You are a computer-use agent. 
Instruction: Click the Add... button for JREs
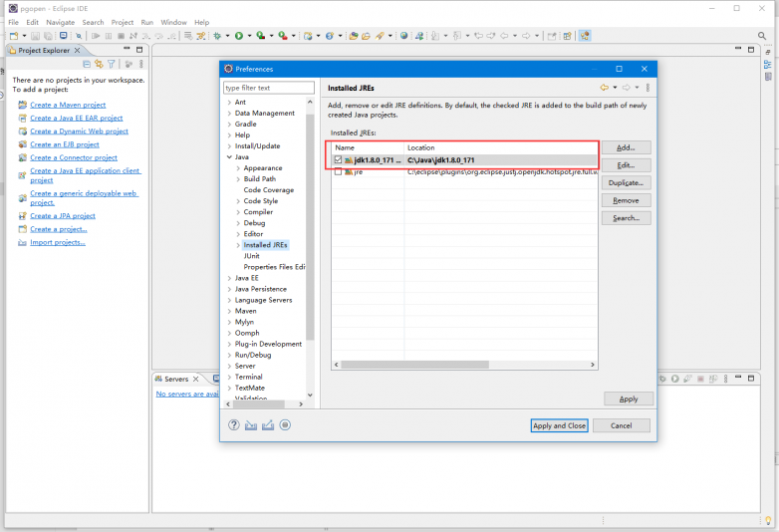click(626, 147)
